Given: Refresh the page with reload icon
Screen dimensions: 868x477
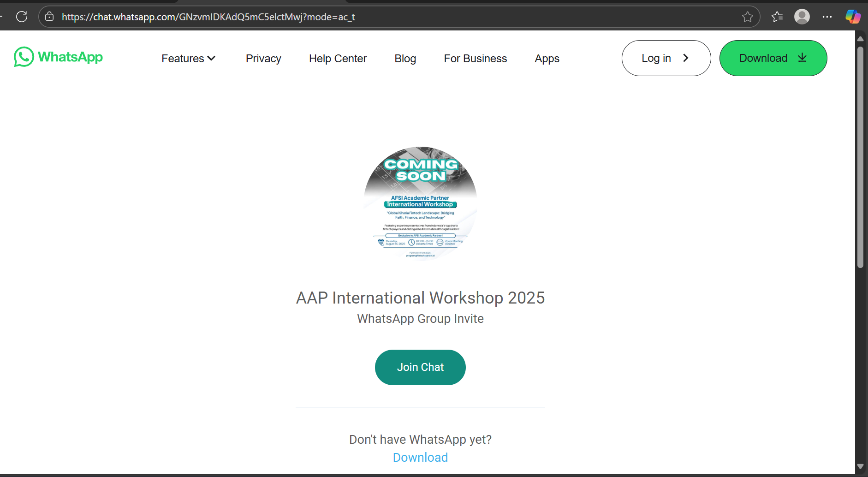Looking at the screenshot, I should tap(22, 17).
